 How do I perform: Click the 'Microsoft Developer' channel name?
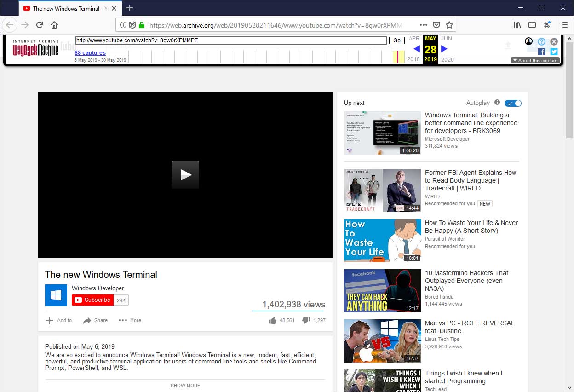click(x=447, y=139)
